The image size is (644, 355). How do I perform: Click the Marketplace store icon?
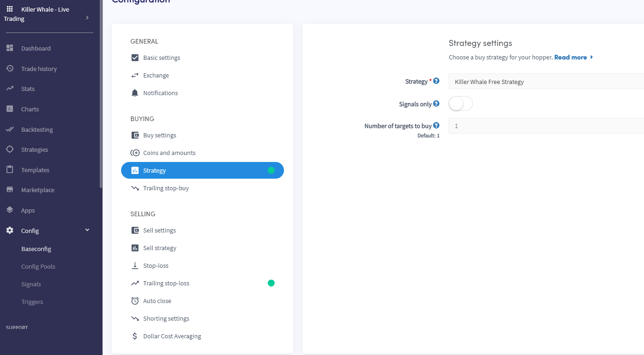click(10, 190)
